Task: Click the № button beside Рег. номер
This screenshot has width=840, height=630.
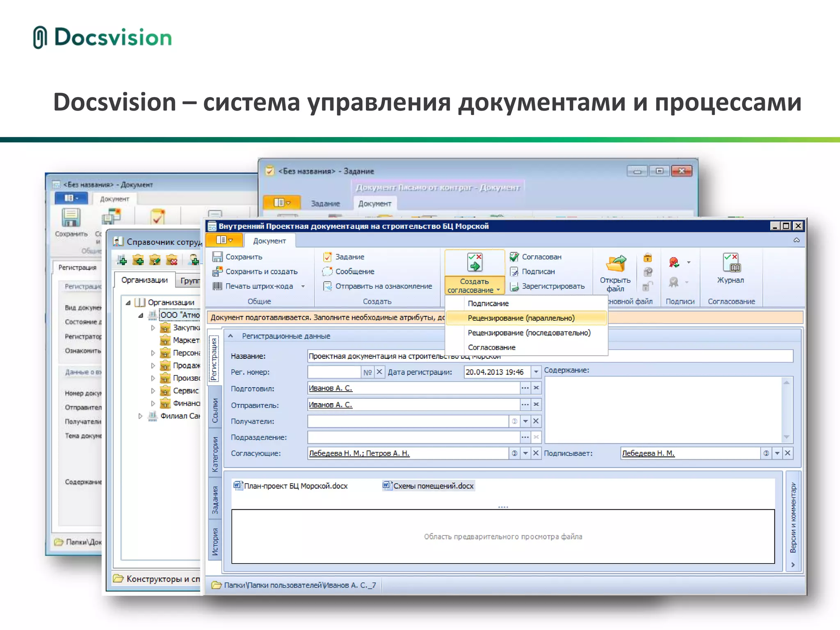Action: 367,372
